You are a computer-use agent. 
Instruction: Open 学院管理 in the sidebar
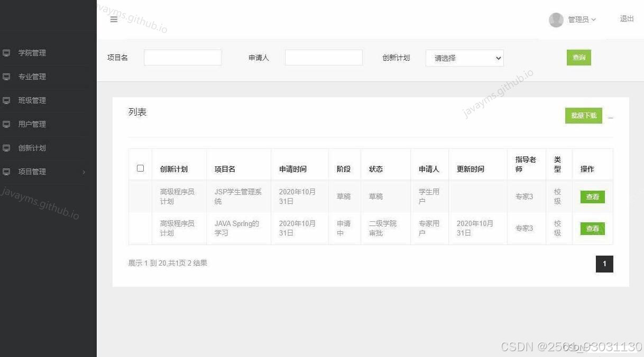click(32, 53)
